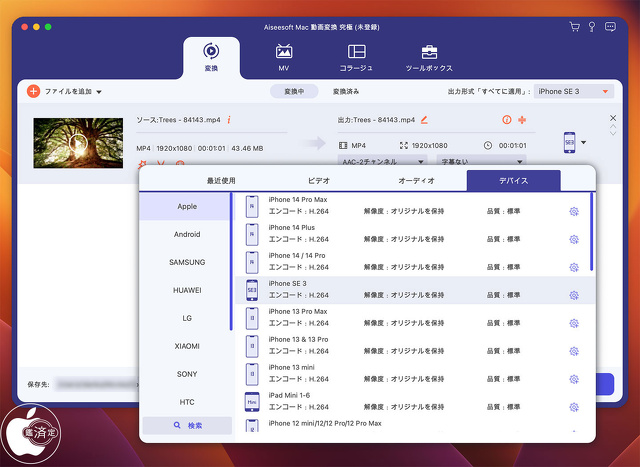The height and width of the screenshot is (467, 640).
Task: Select Apple in the device brand list
Action: pyautogui.click(x=187, y=207)
